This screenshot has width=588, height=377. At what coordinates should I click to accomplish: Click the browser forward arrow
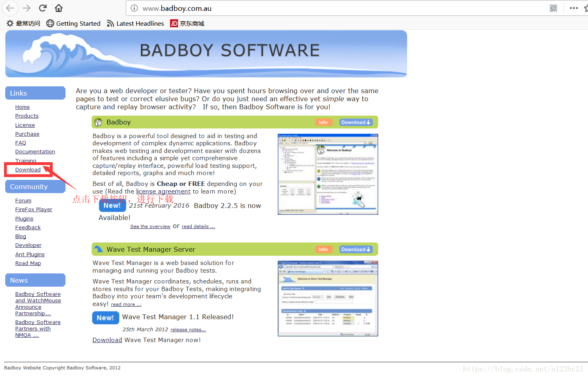point(27,8)
